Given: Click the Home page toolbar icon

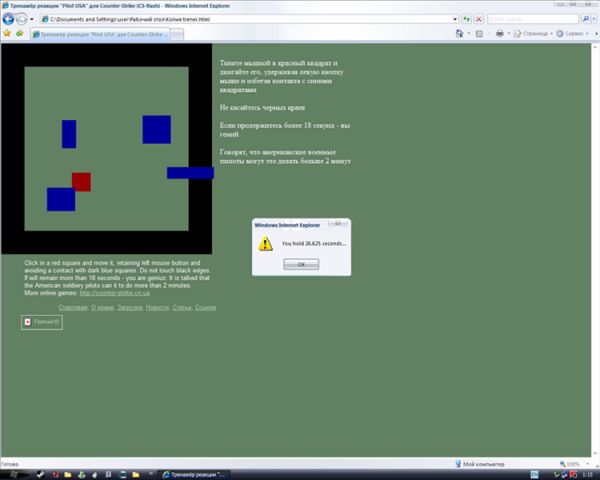Looking at the screenshot, I should (459, 34).
